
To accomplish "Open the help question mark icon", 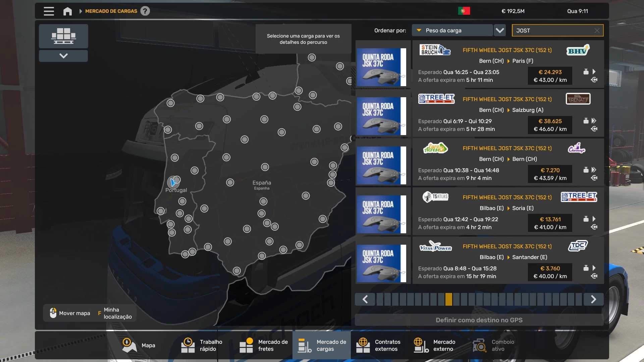I will click(145, 11).
